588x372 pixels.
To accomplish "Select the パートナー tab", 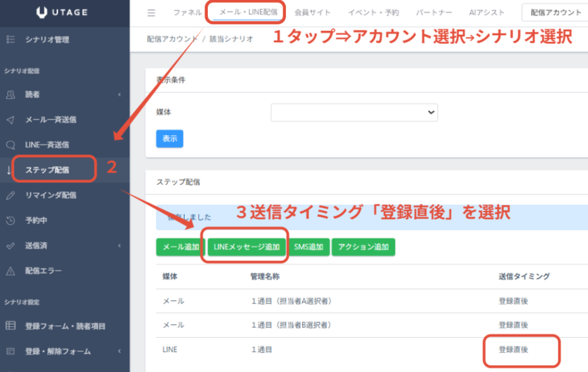I will (434, 13).
